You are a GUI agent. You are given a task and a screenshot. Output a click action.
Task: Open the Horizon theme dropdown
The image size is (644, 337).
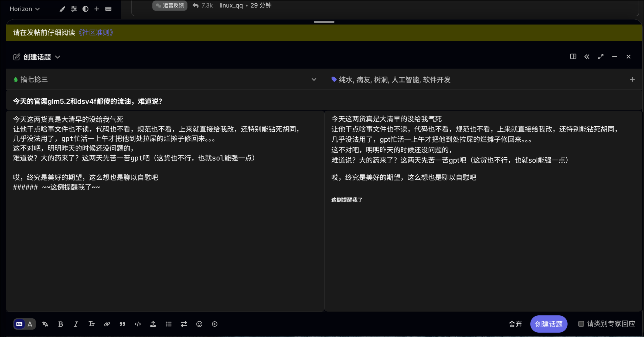25,9
